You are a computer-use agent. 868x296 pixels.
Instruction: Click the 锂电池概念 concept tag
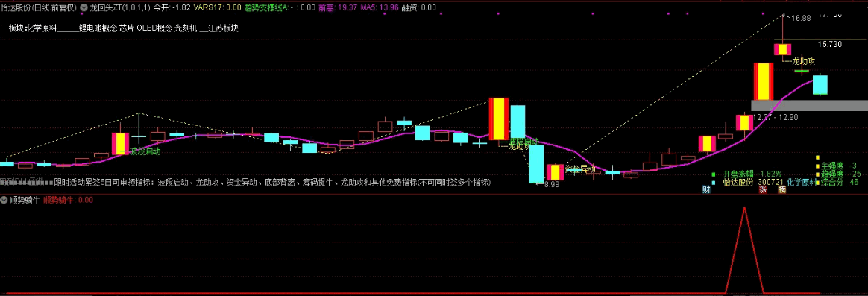click(98, 28)
